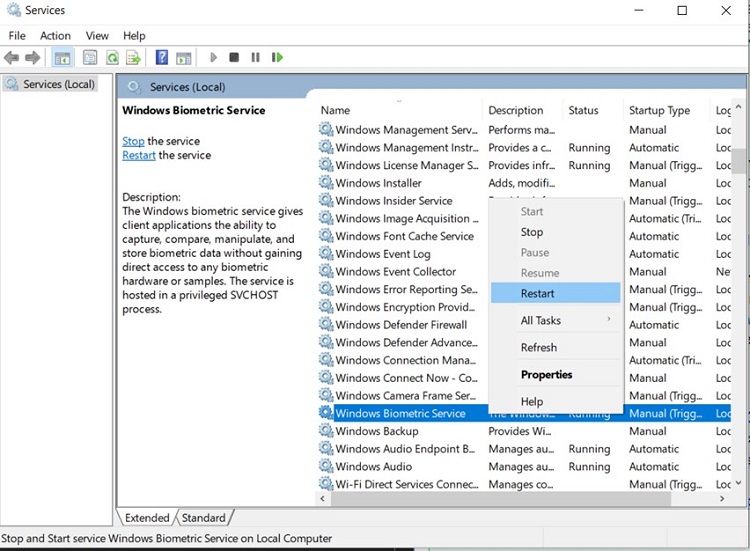The image size is (750, 551).
Task: Click the Pause Service toolbar icon
Action: (255, 58)
